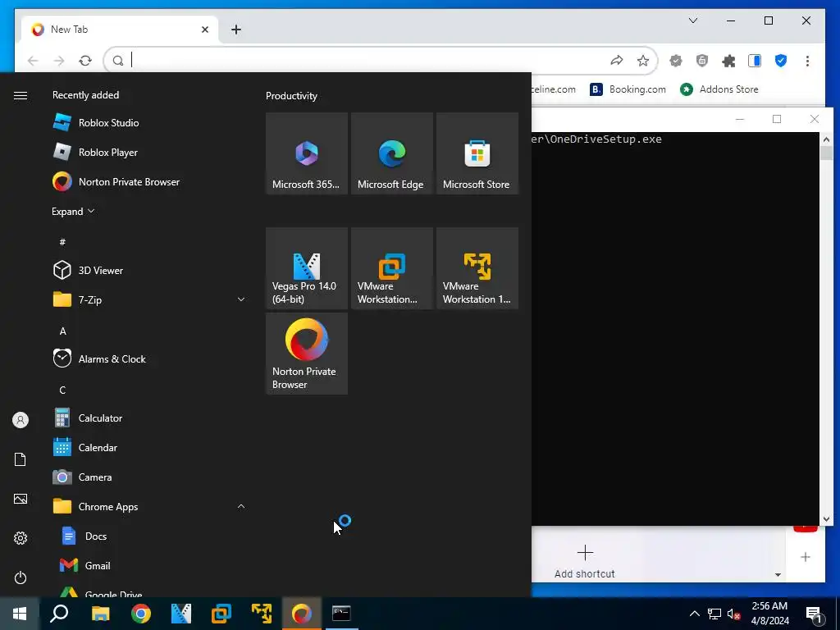Open the orange VMware Workstation tile
840x630 pixels.
click(x=391, y=268)
